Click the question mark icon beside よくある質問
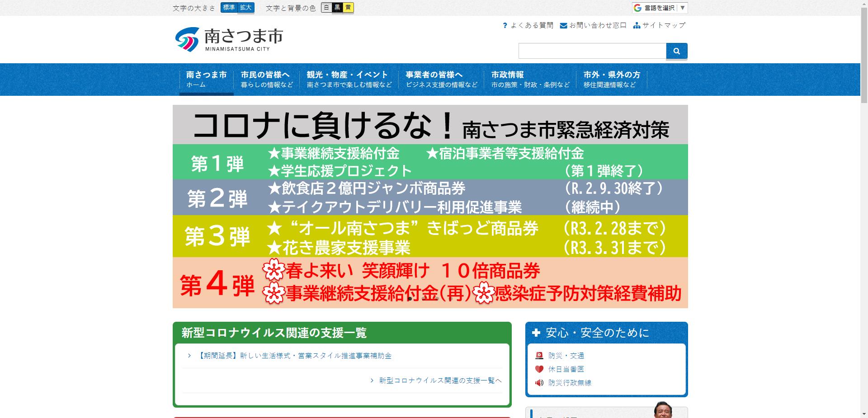This screenshot has height=418, width=868. 504,25
